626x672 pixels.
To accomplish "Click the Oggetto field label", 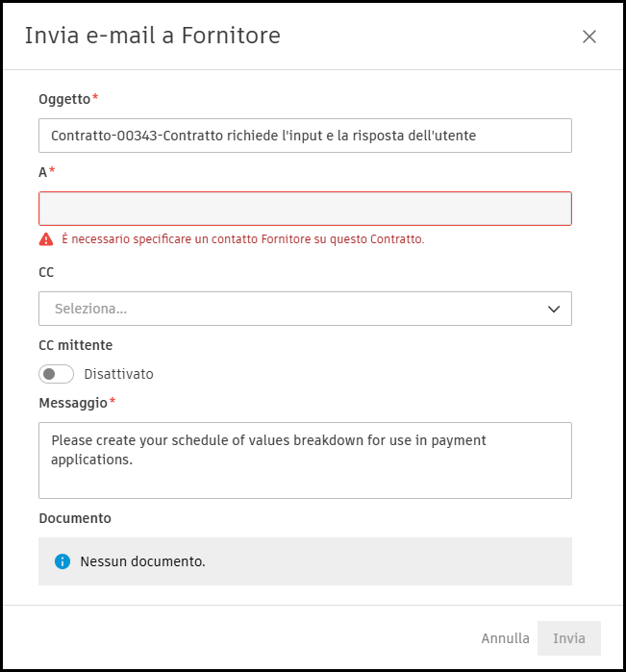I will point(64,99).
